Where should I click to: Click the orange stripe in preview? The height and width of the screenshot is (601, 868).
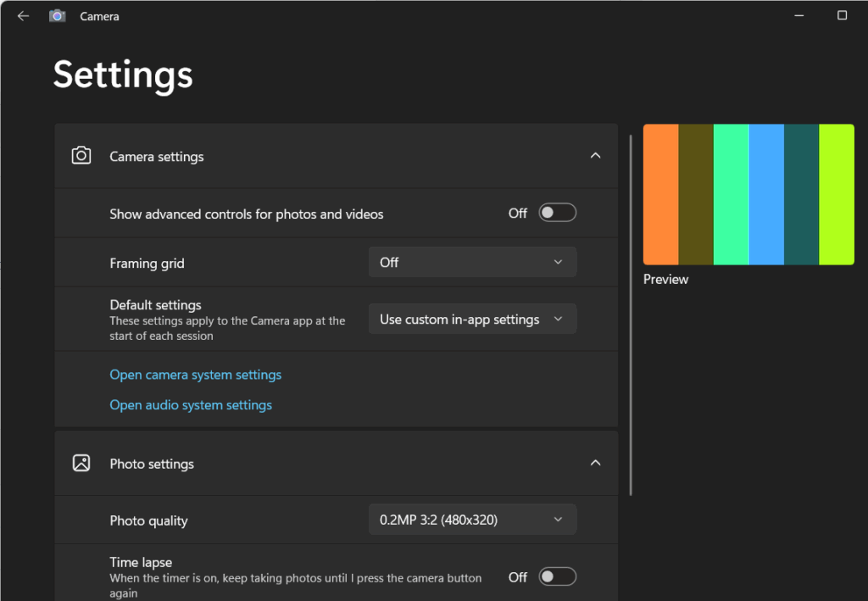point(660,194)
